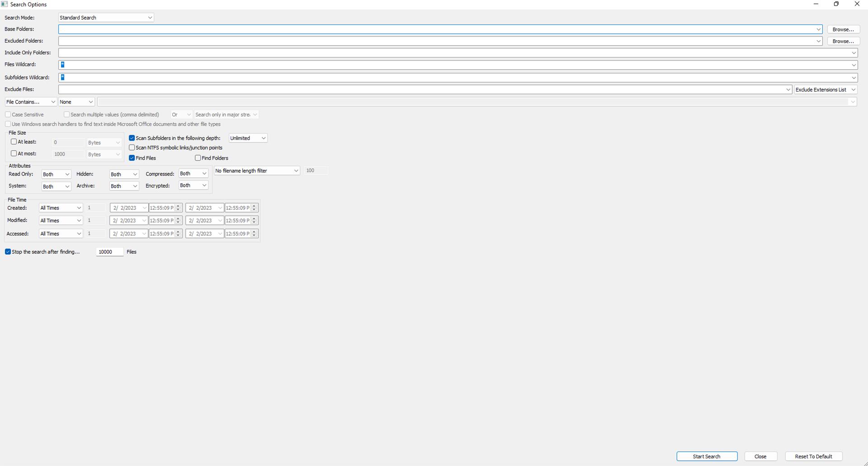Uncheck Stop the search after finding
Image resolution: width=868 pixels, height=466 pixels.
coord(8,252)
